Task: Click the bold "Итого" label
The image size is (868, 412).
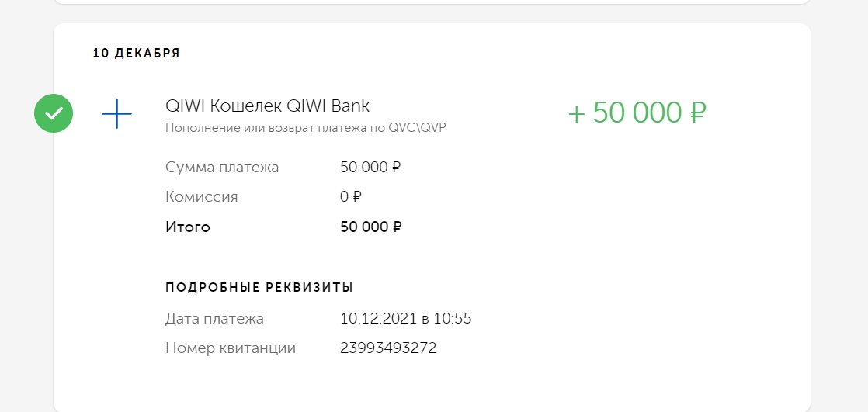Action: click(188, 227)
